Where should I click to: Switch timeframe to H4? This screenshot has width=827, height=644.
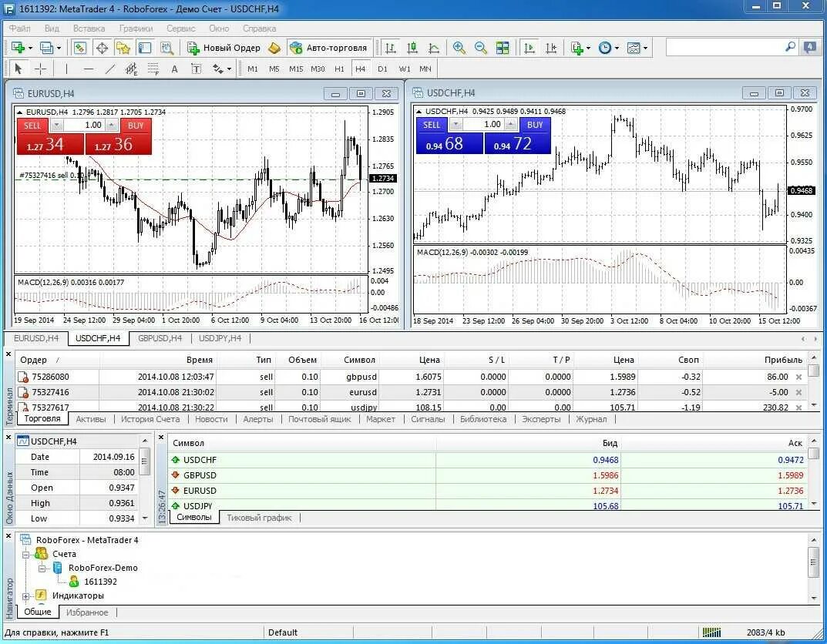(360, 69)
